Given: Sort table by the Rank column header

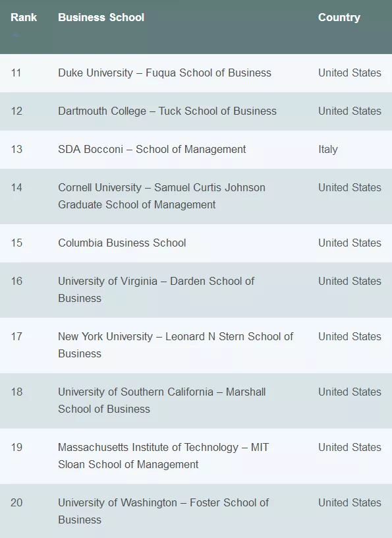Looking at the screenshot, I should point(24,17).
